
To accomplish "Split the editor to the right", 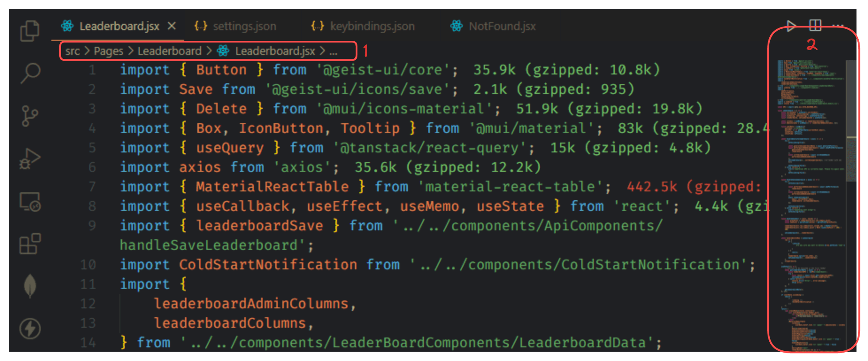I will 815,25.
